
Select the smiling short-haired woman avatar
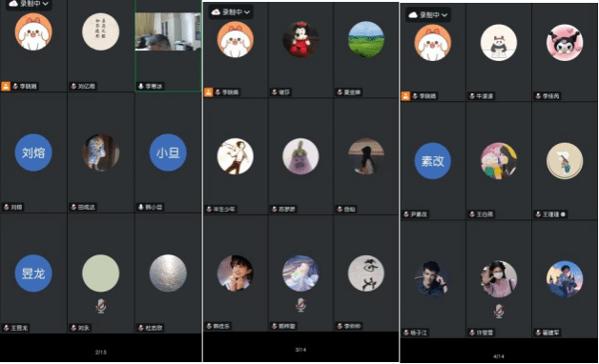point(236,273)
